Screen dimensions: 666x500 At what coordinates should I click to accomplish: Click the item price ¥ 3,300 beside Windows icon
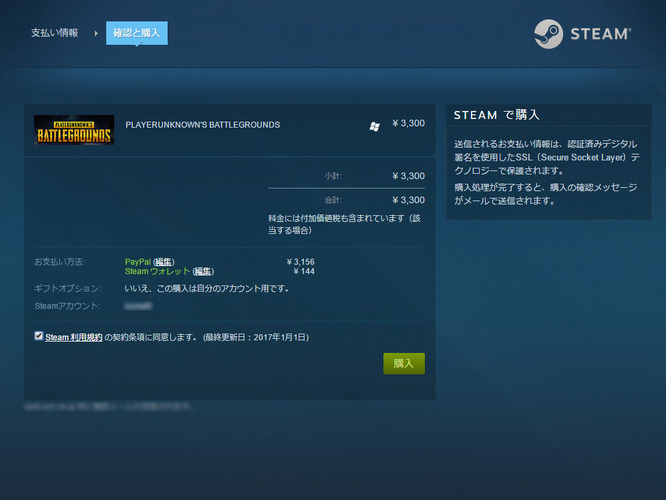[408, 123]
